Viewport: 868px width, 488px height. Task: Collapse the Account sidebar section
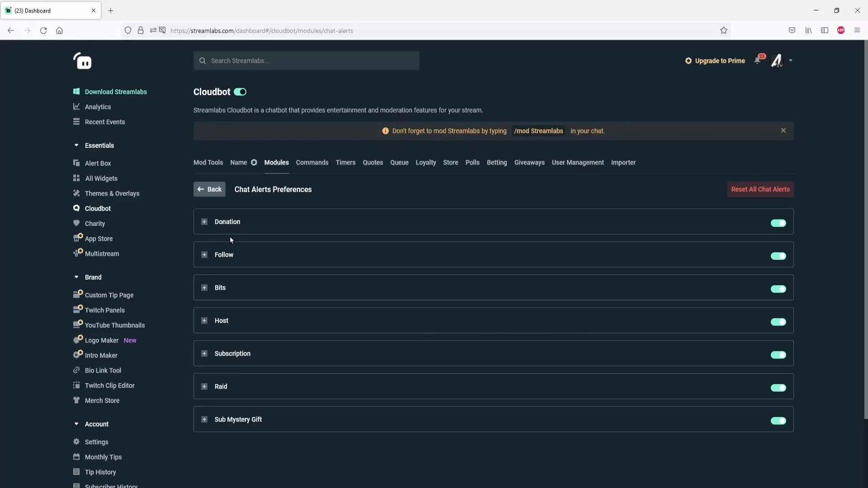(x=76, y=424)
